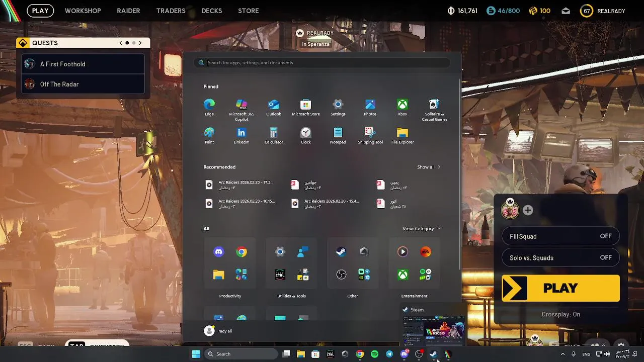The image size is (644, 362).
Task: Open the Entertainment category folder
Action: tap(414, 296)
